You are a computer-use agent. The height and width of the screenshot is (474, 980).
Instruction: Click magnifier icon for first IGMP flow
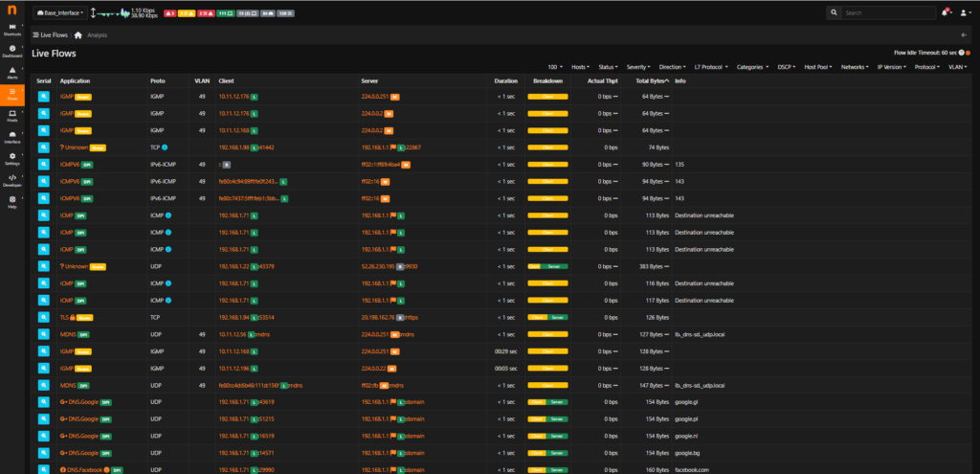coord(43,97)
